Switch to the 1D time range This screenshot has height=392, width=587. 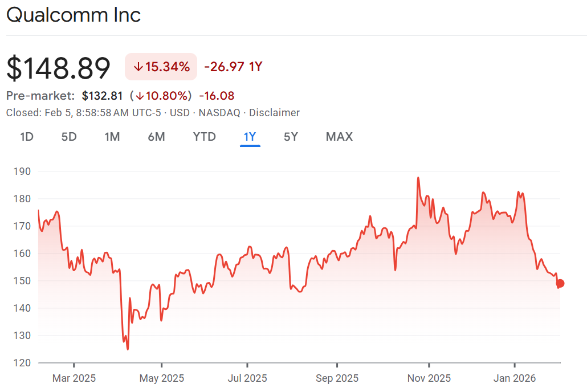[27, 137]
